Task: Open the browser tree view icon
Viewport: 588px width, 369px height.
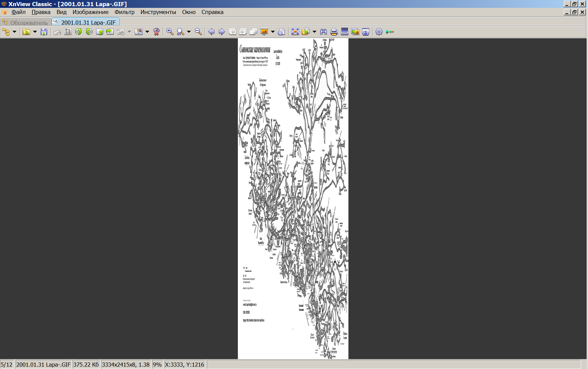Action: pos(6,32)
